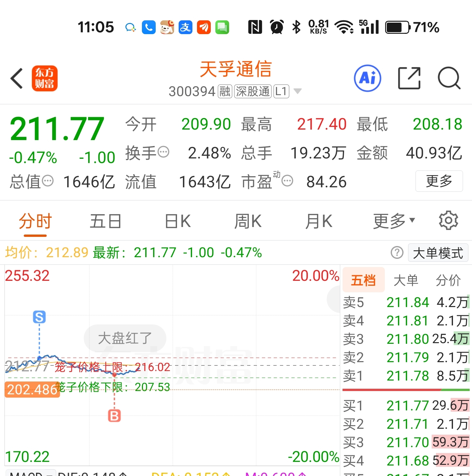This screenshot has width=472, height=476.
Task: Tap the share/export icon
Action: tap(409, 78)
